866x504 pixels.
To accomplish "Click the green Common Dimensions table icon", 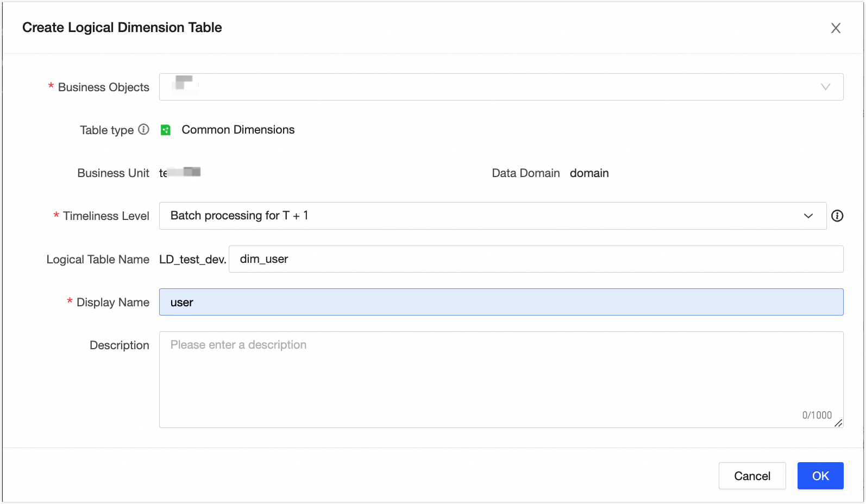I will click(166, 130).
